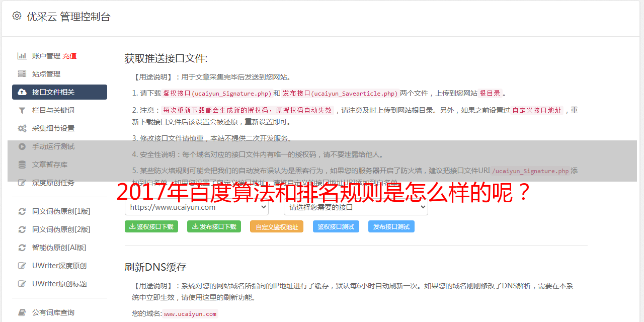The image size is (644, 322).
Task: Open 智能伪原创[AI版] sidebar item
Action: (x=59, y=248)
